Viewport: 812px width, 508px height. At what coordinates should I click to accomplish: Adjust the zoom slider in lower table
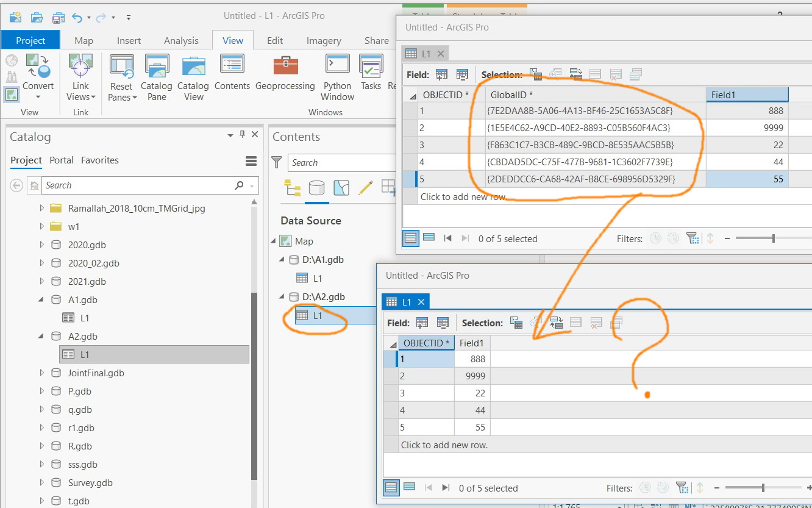[x=763, y=487]
